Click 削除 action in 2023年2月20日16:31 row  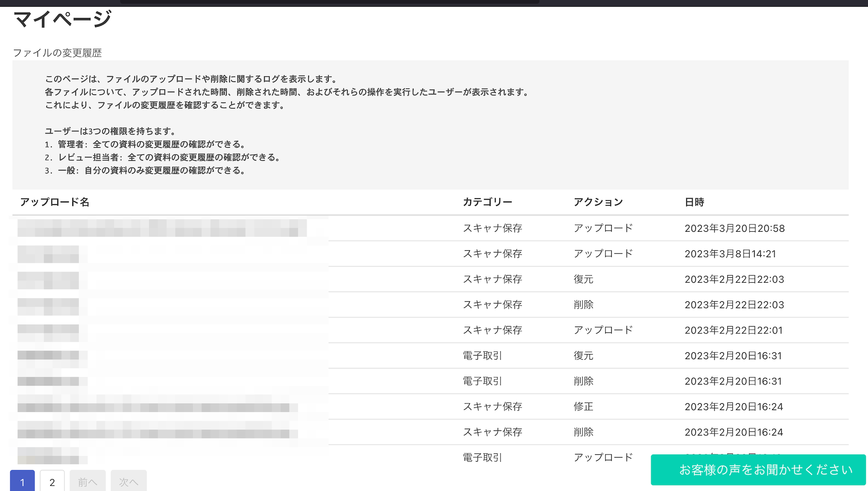pos(583,381)
